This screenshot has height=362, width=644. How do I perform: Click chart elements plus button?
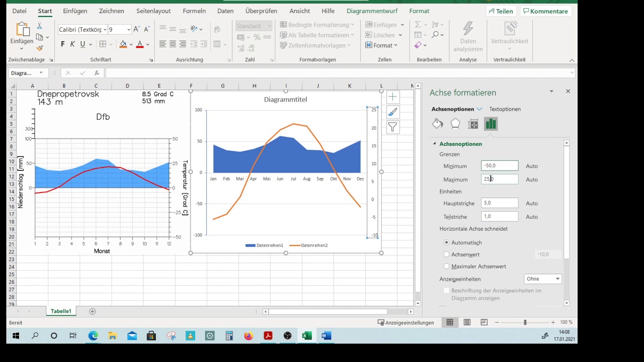[392, 97]
